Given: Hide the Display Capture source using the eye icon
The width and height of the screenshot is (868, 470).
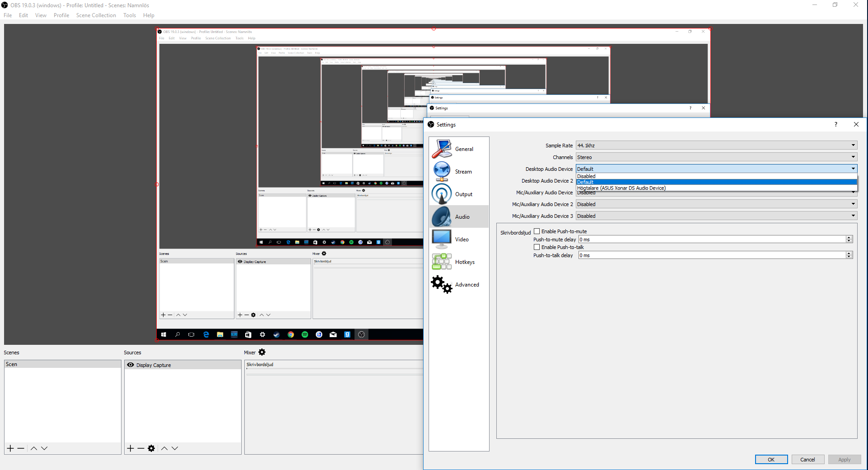Looking at the screenshot, I should coord(131,365).
